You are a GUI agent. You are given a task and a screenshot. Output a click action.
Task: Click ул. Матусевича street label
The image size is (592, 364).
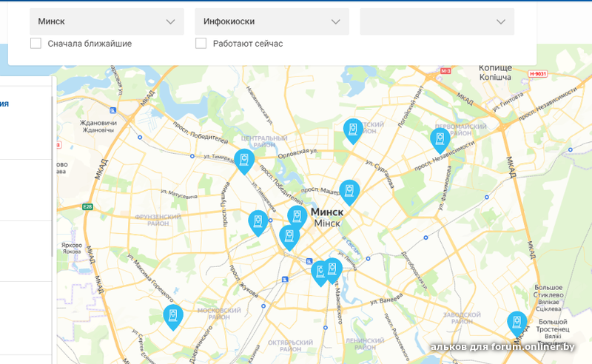point(179,194)
